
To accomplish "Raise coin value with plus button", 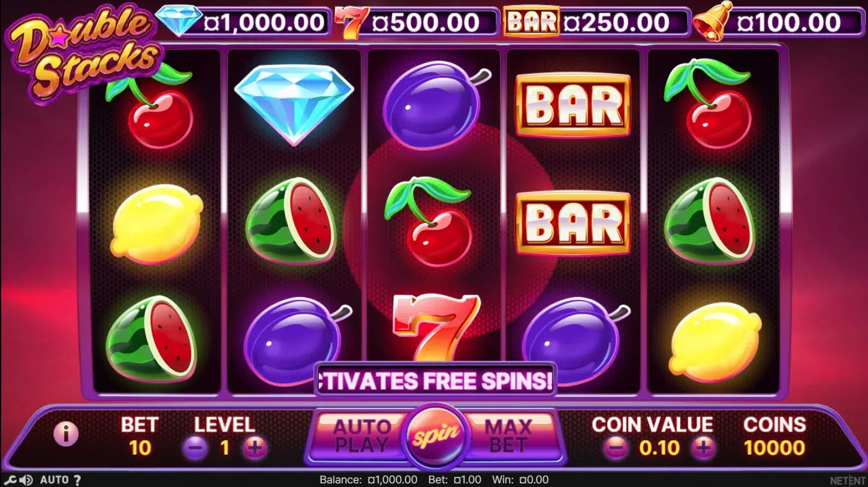I will click(x=703, y=447).
